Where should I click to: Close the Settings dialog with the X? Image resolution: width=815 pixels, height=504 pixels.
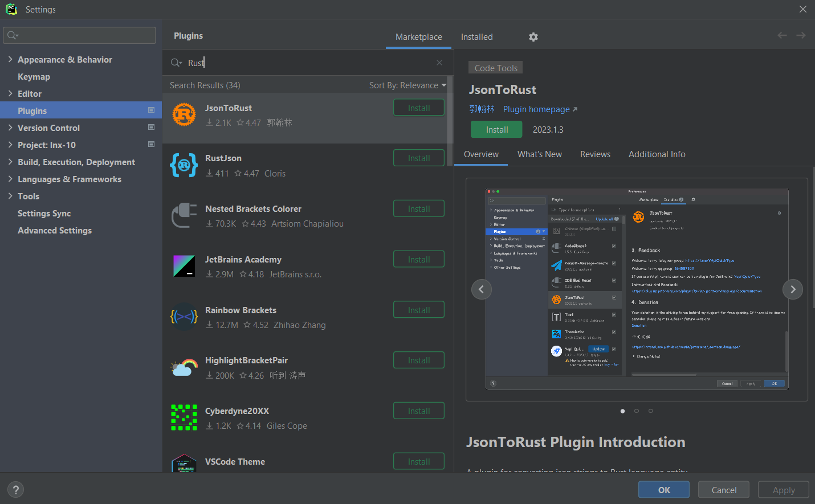(803, 9)
